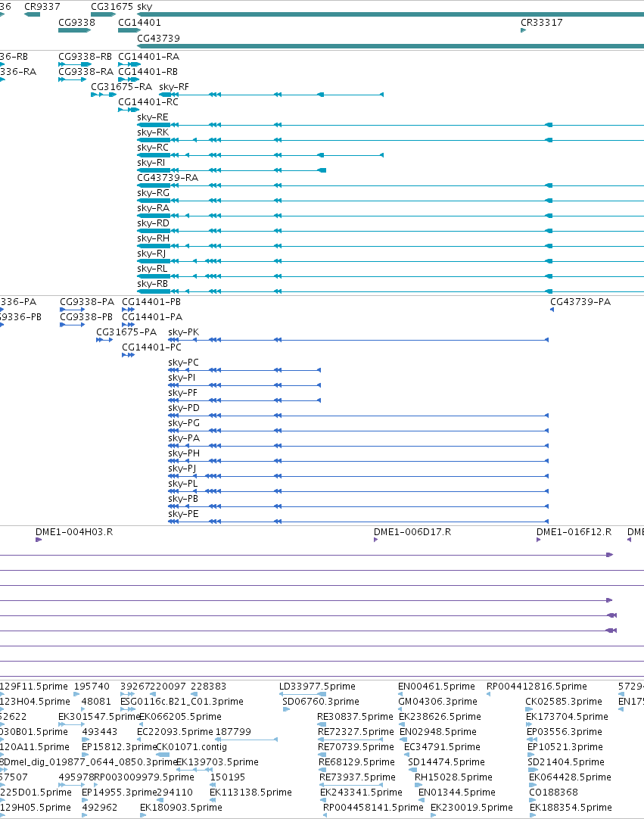644x819 pixels.
Task: Select the sky-PD protein label
Action: tap(184, 407)
